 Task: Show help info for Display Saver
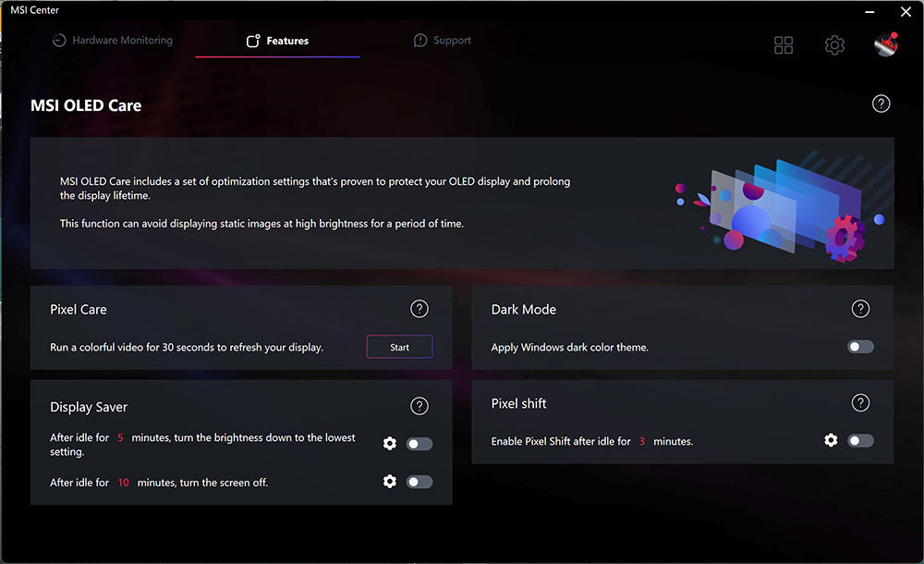(419, 406)
